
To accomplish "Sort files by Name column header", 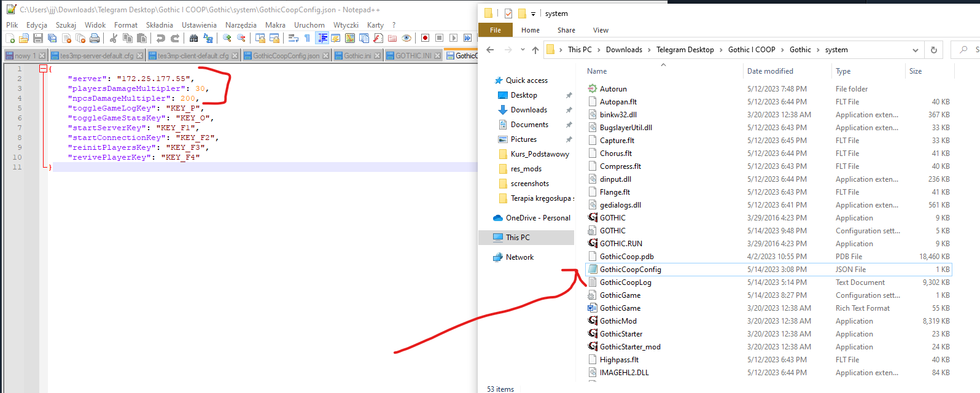I will tap(597, 71).
